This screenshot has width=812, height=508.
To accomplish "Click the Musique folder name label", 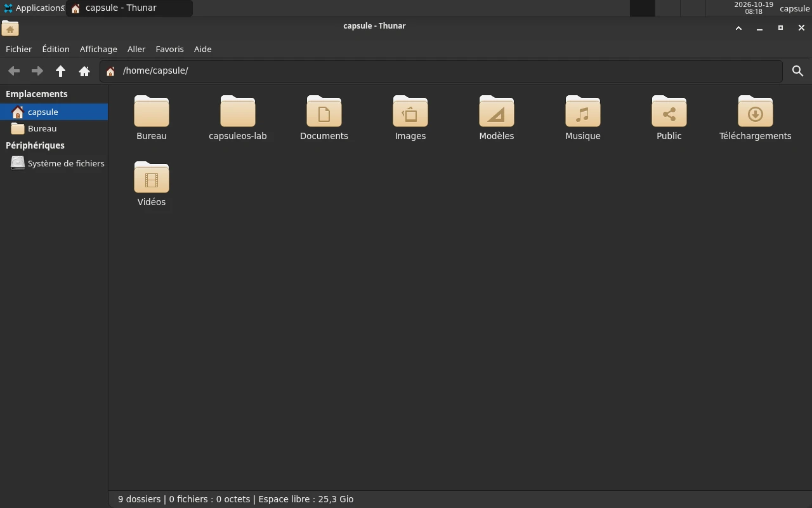I will click(x=583, y=136).
